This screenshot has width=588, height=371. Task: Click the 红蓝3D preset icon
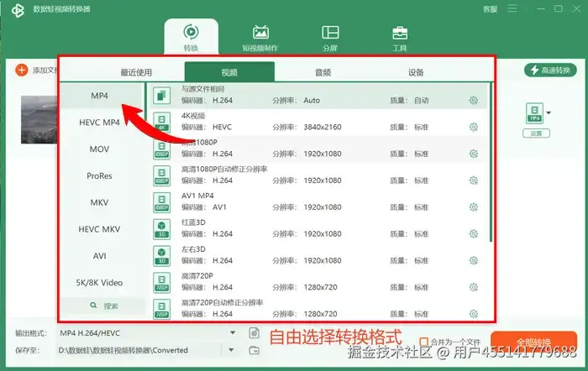coord(161,229)
